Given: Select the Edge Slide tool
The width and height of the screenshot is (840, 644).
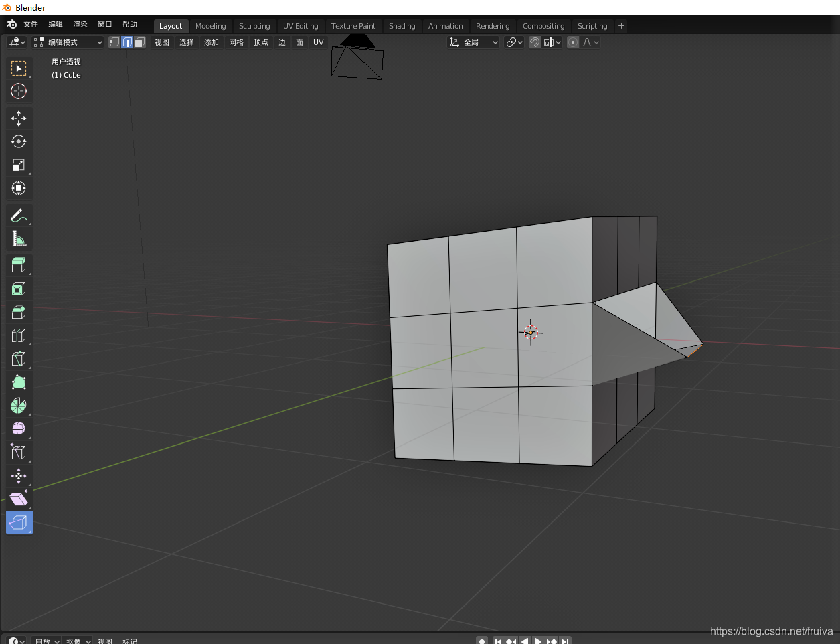Looking at the screenshot, I should tap(19, 452).
